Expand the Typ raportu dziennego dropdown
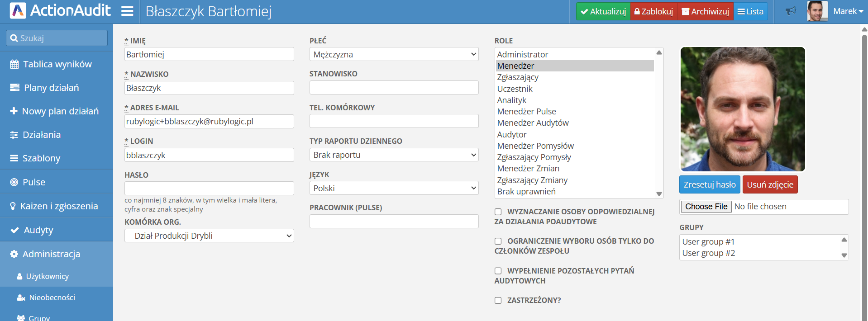This screenshot has width=868, height=321. (394, 155)
